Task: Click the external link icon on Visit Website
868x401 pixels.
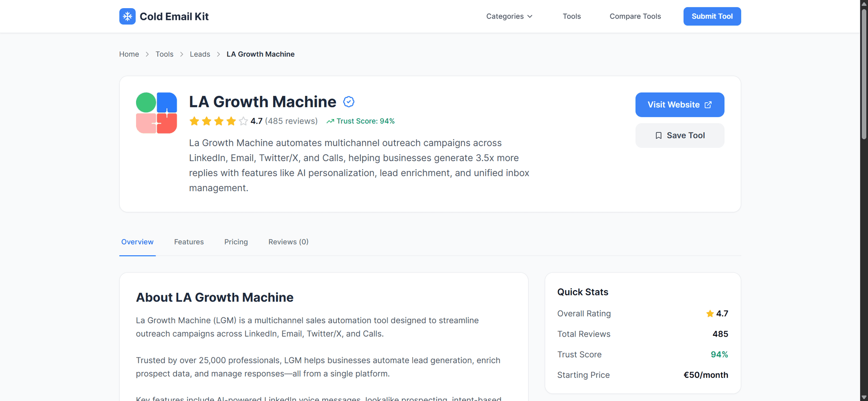Action: pyautogui.click(x=708, y=105)
